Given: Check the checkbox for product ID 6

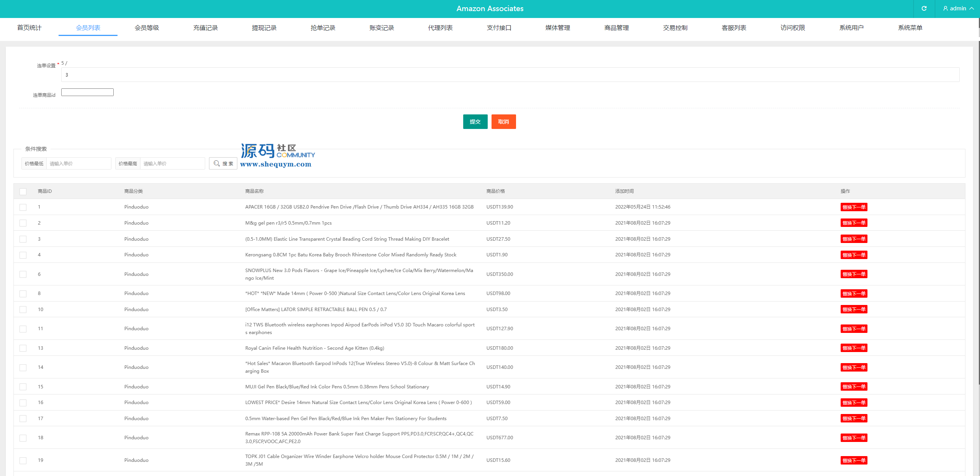Looking at the screenshot, I should [x=23, y=274].
